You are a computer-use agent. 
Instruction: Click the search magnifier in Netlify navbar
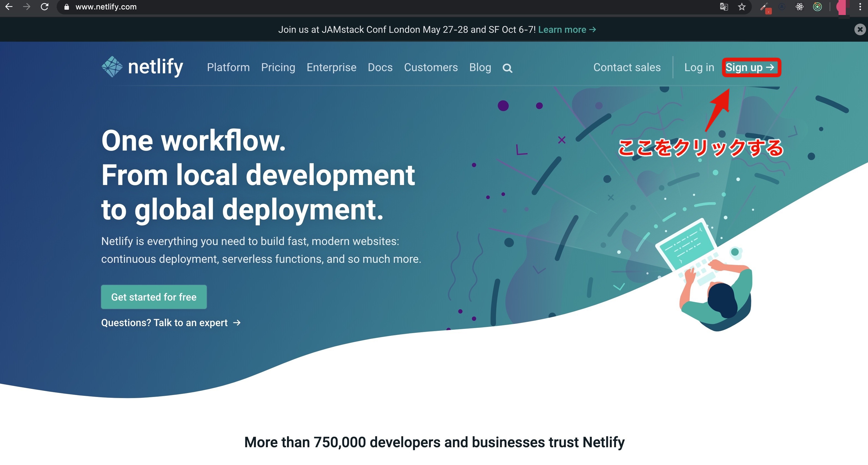(507, 68)
